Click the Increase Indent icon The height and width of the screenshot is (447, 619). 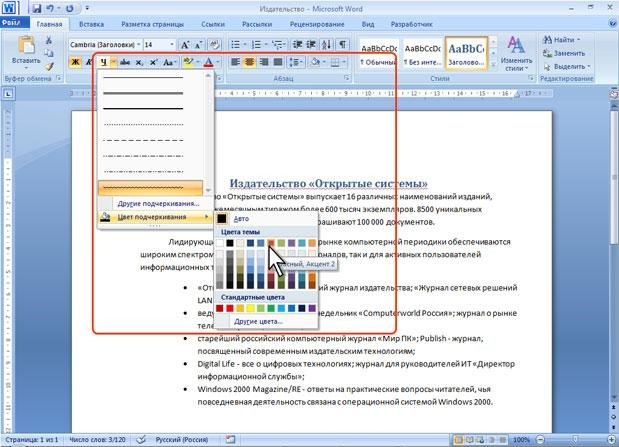[x=311, y=45]
